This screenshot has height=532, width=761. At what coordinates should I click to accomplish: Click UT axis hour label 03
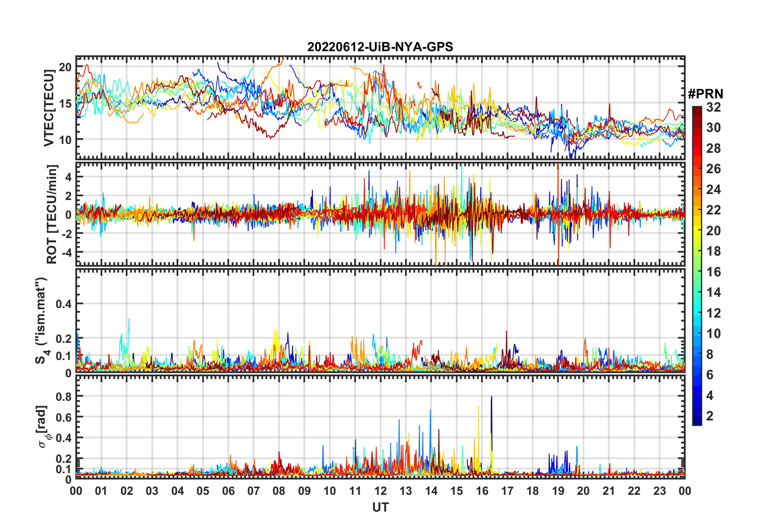coord(152,491)
